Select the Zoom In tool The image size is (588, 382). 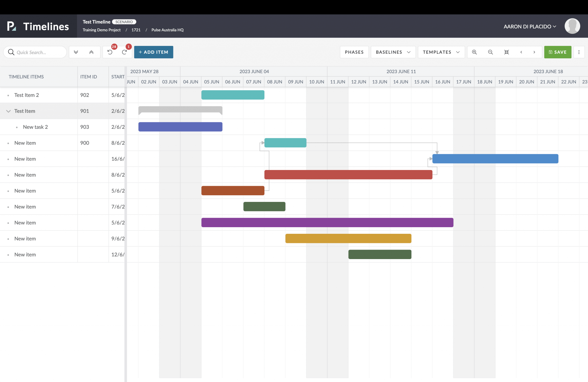[x=475, y=52]
